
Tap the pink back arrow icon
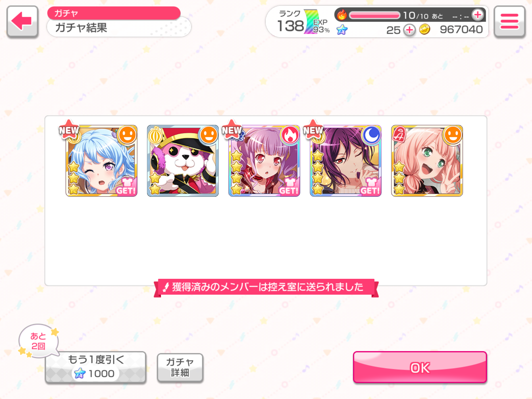(x=22, y=22)
